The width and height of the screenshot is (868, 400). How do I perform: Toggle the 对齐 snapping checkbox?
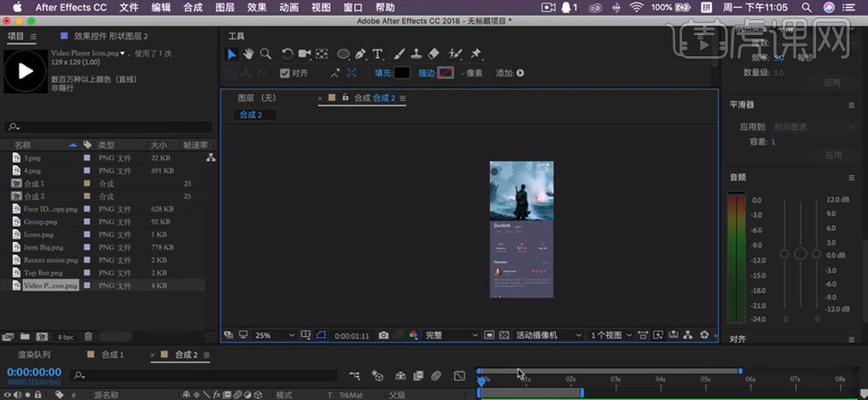pyautogui.click(x=285, y=73)
